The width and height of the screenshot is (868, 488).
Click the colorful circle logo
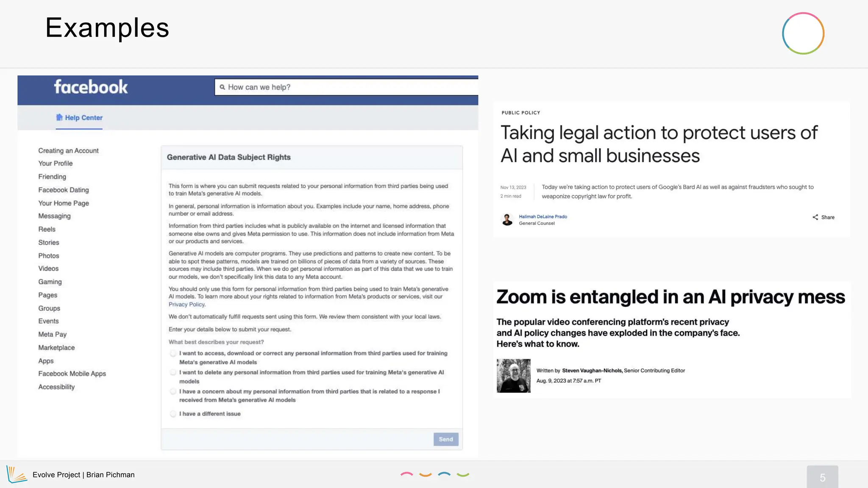(x=803, y=33)
